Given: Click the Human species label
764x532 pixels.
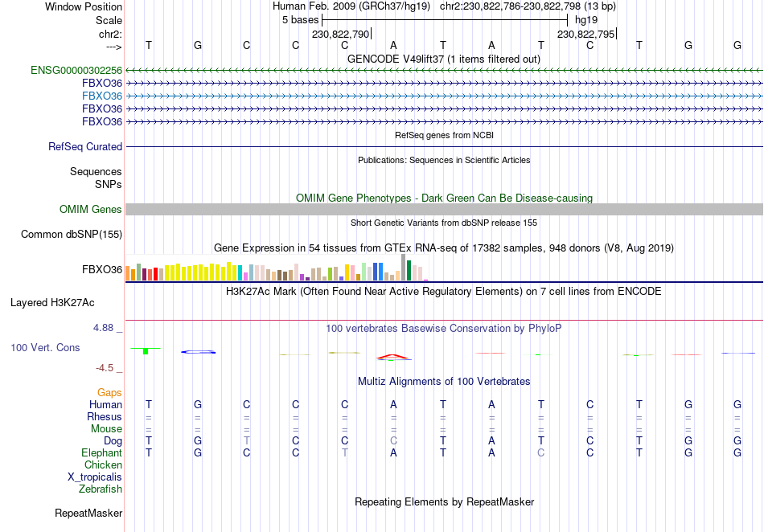Looking at the screenshot, I should (x=105, y=404).
